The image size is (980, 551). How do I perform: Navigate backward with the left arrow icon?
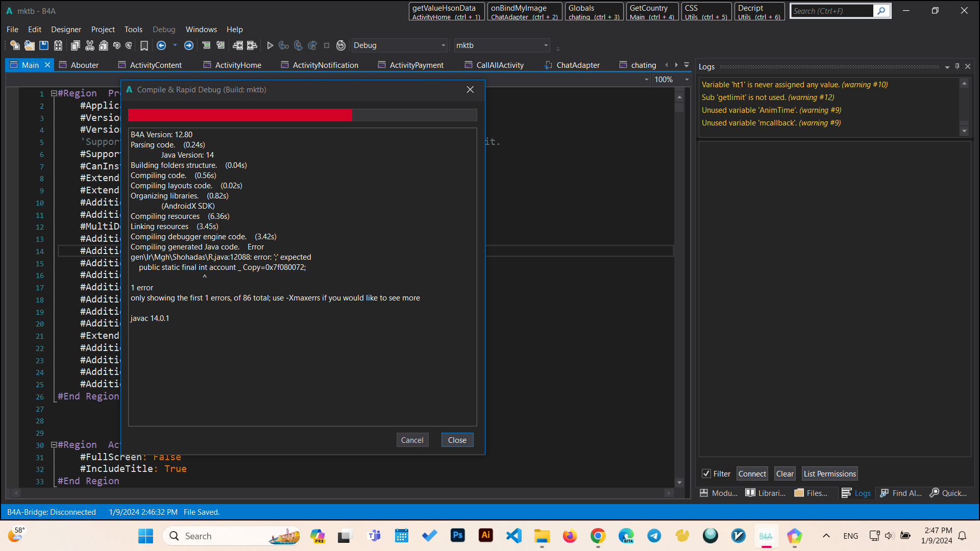pyautogui.click(x=161, y=45)
